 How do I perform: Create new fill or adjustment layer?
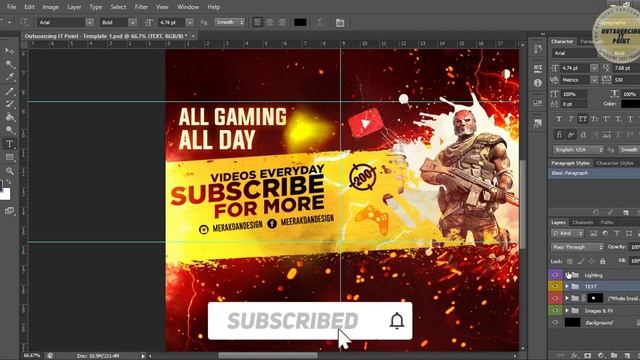(x=601, y=356)
